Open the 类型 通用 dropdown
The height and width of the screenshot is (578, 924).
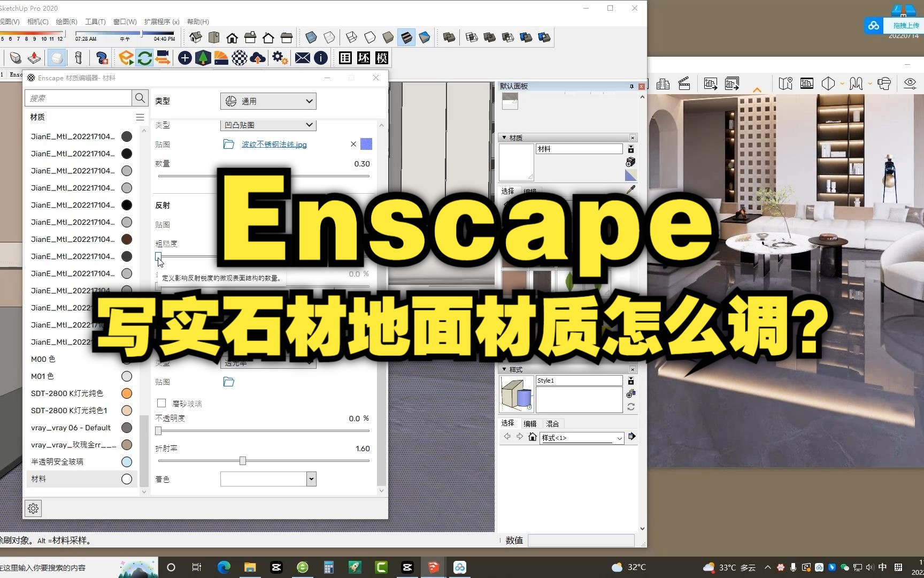(x=268, y=101)
